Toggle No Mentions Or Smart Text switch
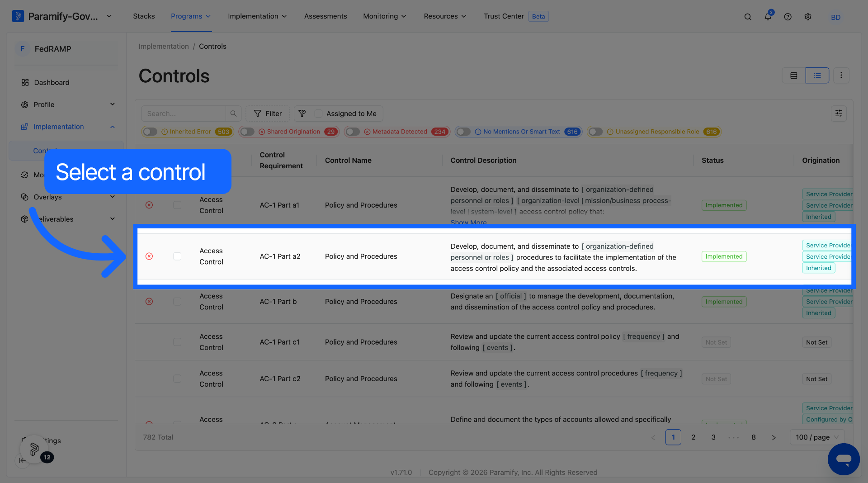Viewport: 868px width, 483px height. (463, 132)
